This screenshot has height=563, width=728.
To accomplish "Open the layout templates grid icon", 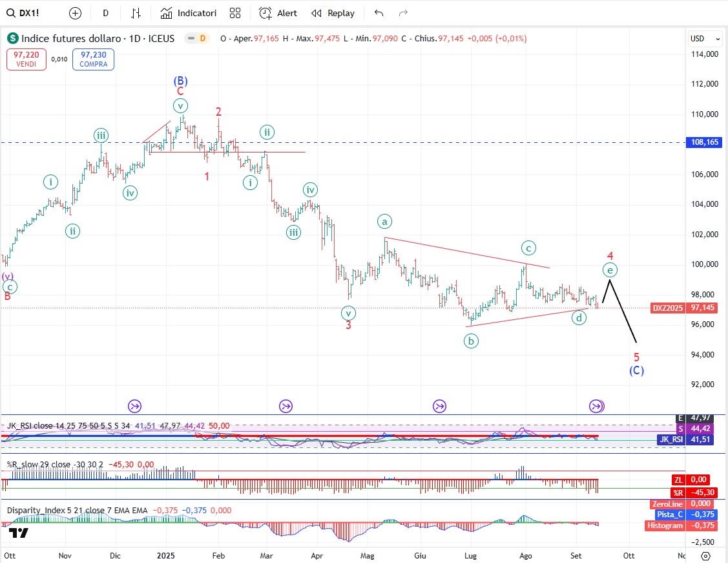I will pos(235,13).
